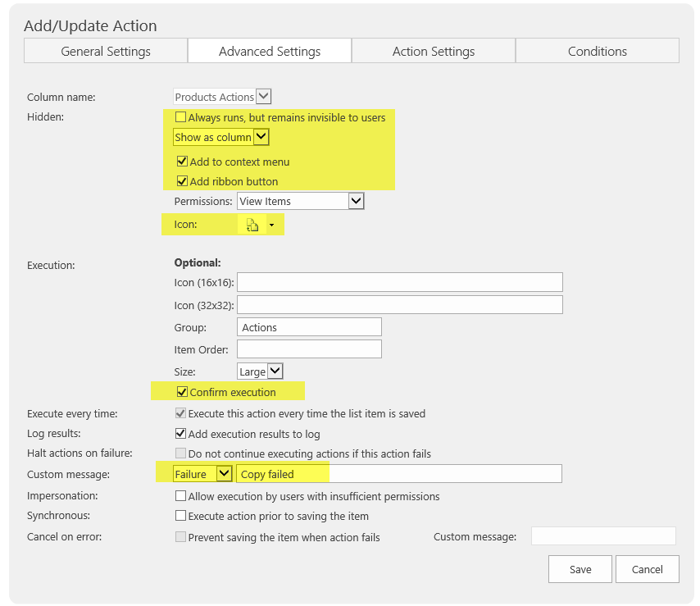Select the Conditions tab
This screenshot has height=606, width=700.
point(598,51)
